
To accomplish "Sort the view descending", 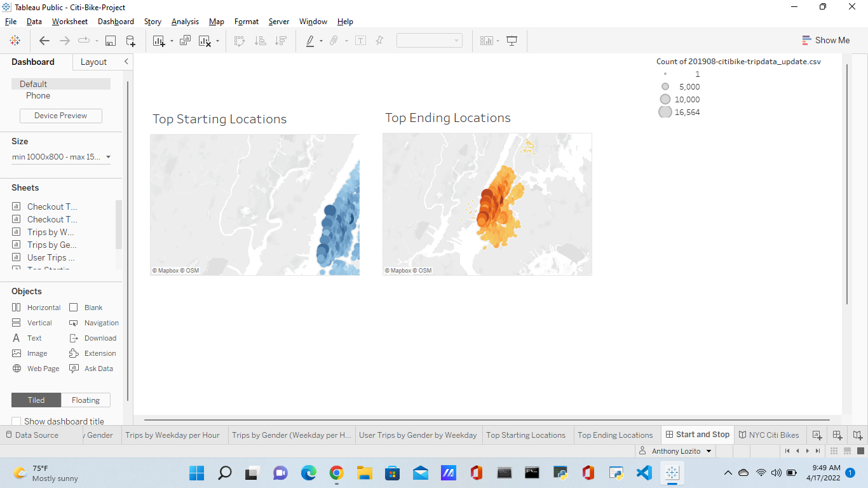I will [x=280, y=40].
